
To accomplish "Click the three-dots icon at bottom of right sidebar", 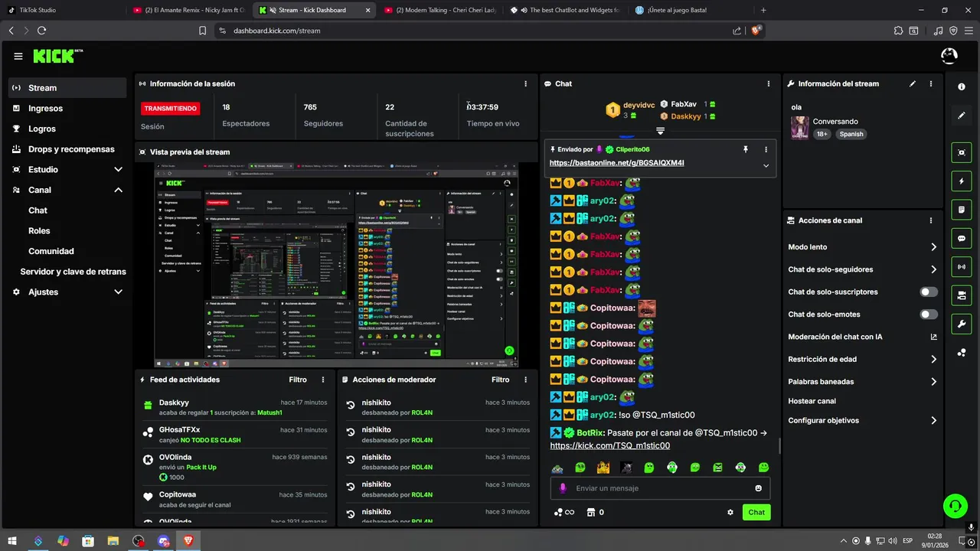I will pyautogui.click(x=962, y=353).
